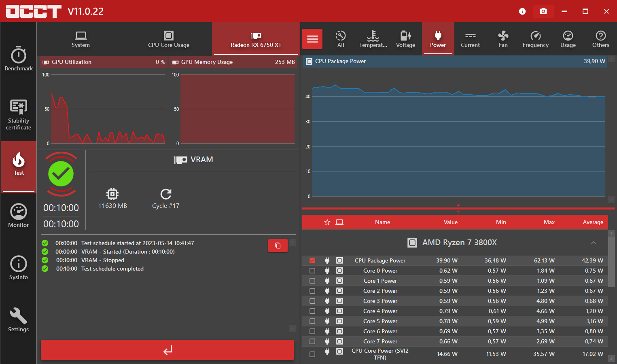Sort table by Name column

[x=382, y=222]
